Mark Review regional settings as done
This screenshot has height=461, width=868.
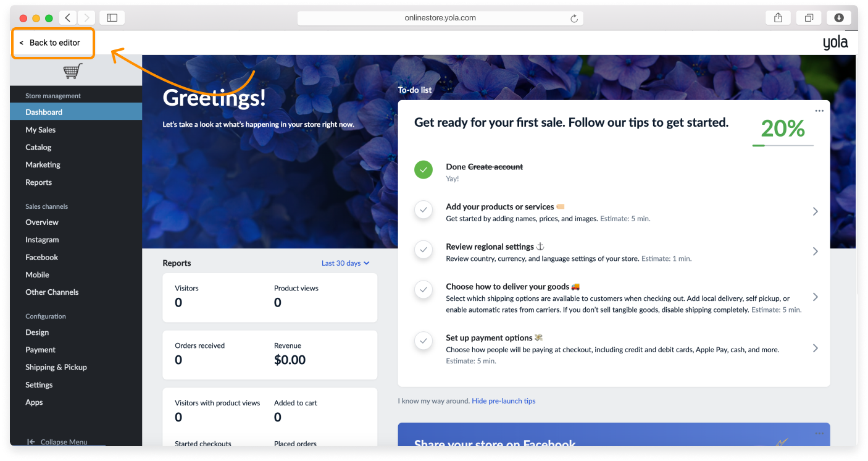(x=424, y=250)
